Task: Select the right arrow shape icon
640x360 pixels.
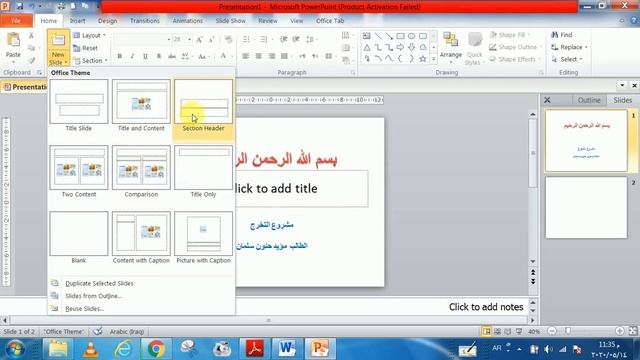Action: (x=400, y=47)
